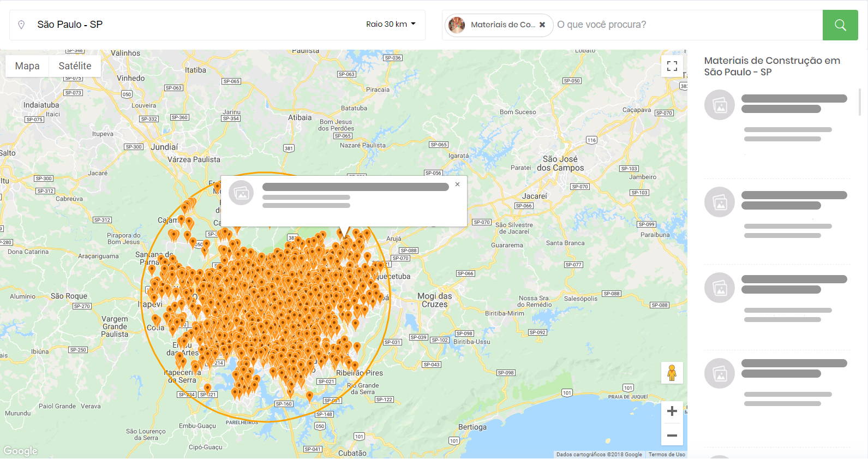Open the Raio 30 km radius dropdown
The image size is (868, 459).
(x=391, y=24)
